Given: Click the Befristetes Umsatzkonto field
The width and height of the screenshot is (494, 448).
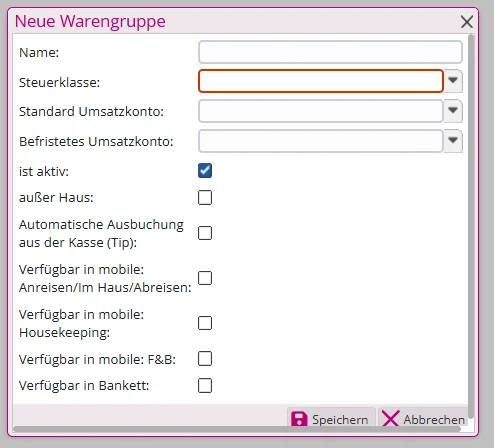Looking at the screenshot, I should coord(321,141).
